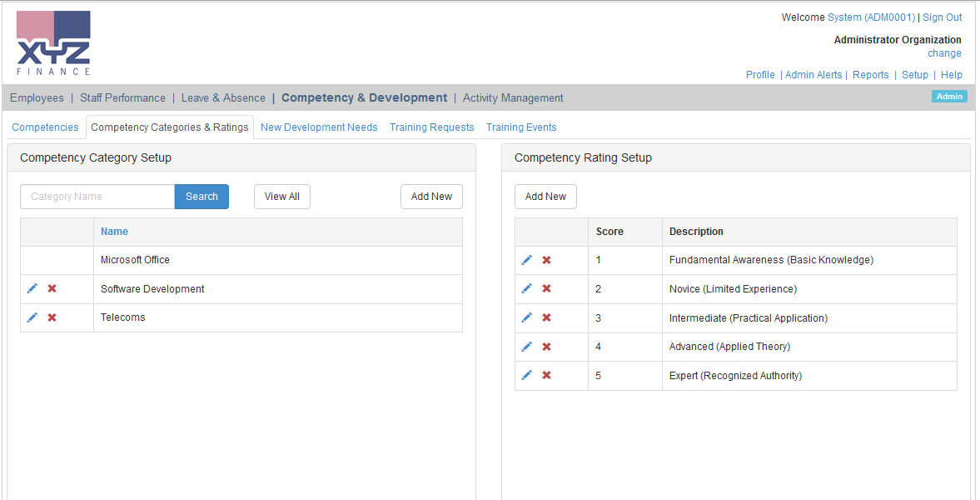Screen dimensions: 980x500
Task: Delete the Novice rating
Action: [x=546, y=288]
